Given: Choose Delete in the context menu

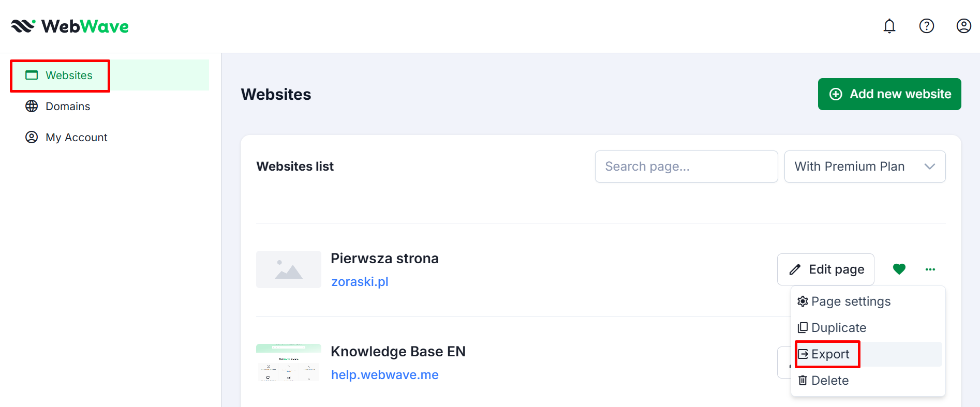Looking at the screenshot, I should 829,381.
